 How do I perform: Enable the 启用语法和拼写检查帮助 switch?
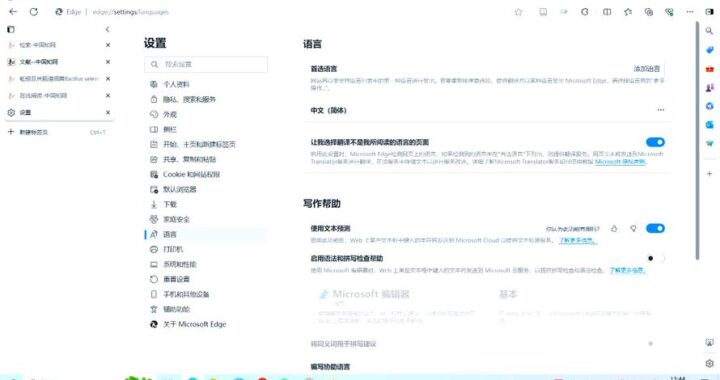click(x=655, y=258)
